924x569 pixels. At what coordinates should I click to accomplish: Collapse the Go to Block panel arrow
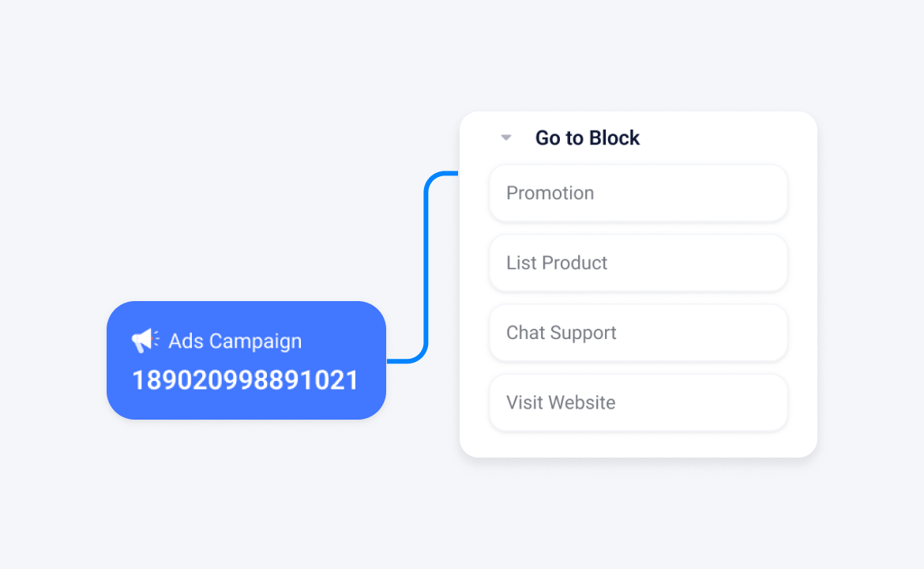tap(505, 138)
